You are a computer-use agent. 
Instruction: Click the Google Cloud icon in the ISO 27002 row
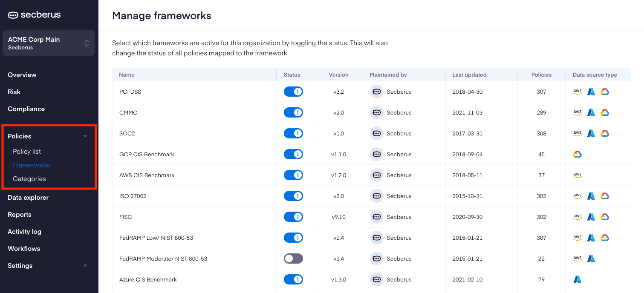click(x=605, y=196)
